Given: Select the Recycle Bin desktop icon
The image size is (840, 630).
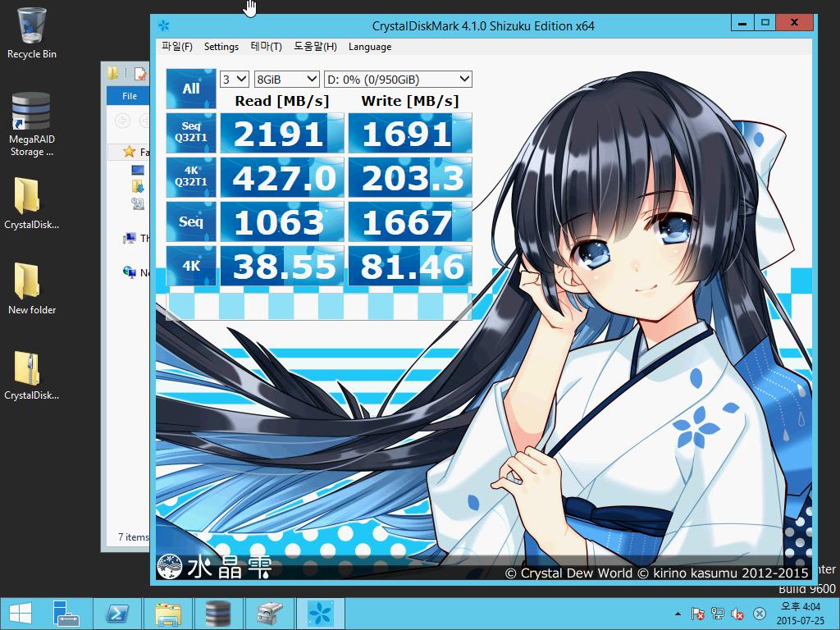Looking at the screenshot, I should (32, 33).
